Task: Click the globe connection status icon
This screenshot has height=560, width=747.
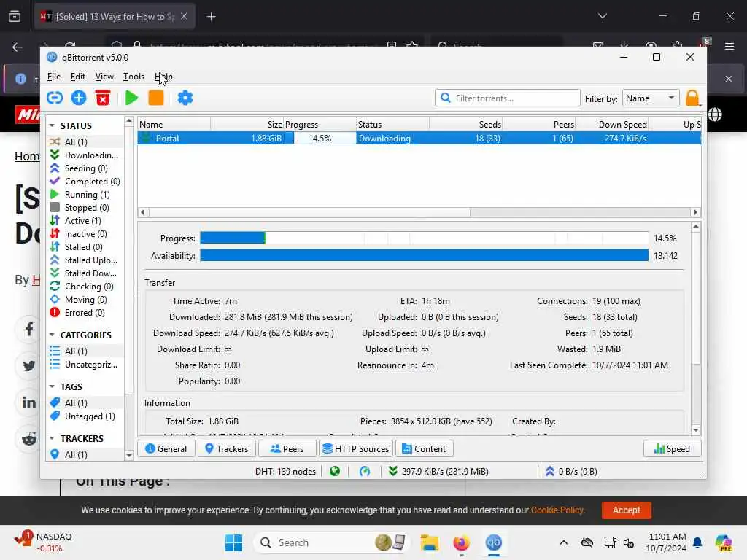Action: tap(335, 472)
